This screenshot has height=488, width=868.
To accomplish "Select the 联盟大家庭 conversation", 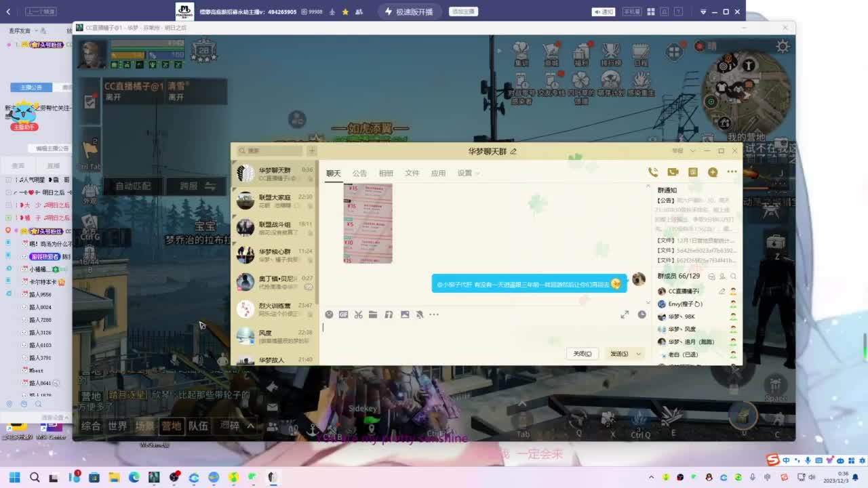I will click(275, 201).
